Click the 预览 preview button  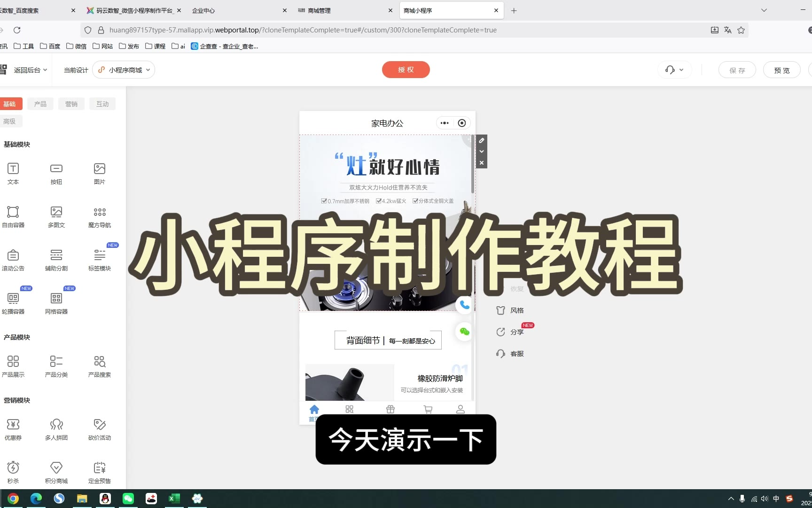click(x=781, y=70)
